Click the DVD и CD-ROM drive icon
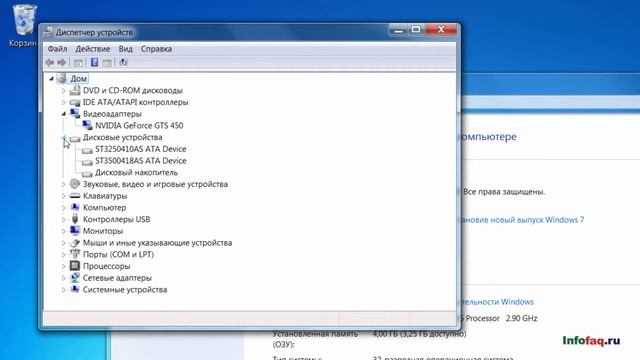Screen dimensions: 640x360 click(75, 90)
